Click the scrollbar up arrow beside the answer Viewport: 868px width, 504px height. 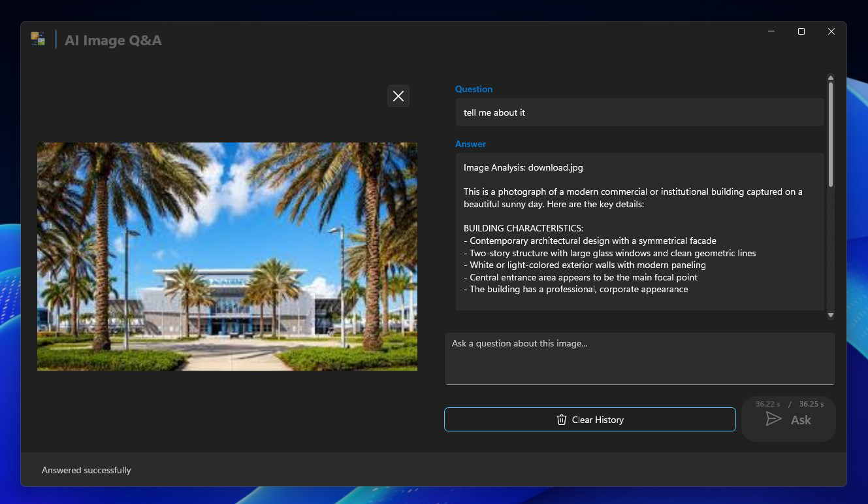pyautogui.click(x=830, y=78)
